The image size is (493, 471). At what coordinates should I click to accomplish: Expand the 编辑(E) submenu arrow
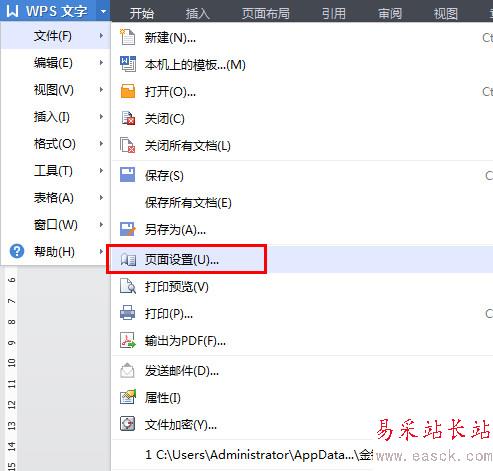coord(101,62)
